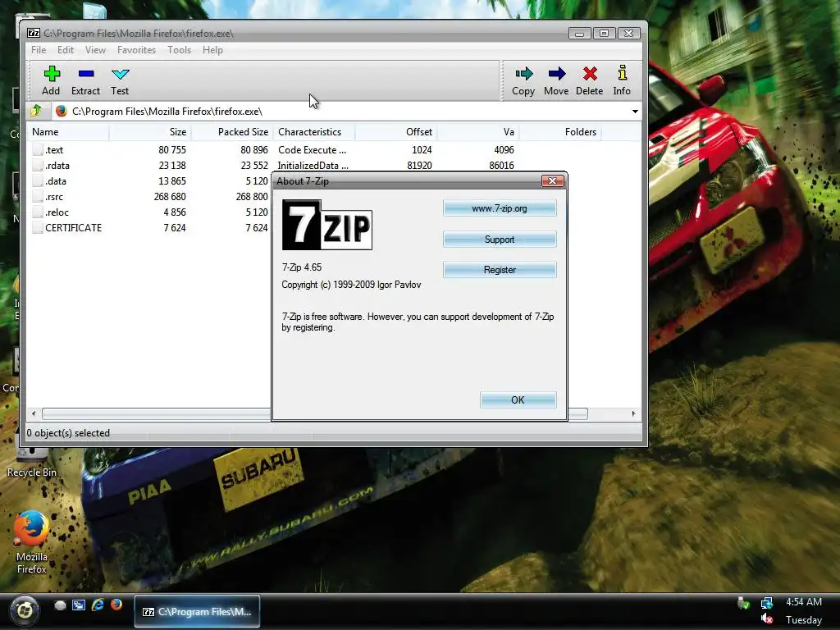Click the InitializedData characteristics cell
This screenshot has width=840, height=630.
(x=313, y=166)
